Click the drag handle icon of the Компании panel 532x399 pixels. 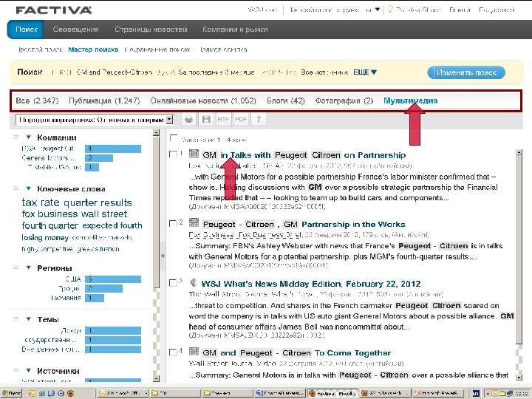(x=16, y=137)
